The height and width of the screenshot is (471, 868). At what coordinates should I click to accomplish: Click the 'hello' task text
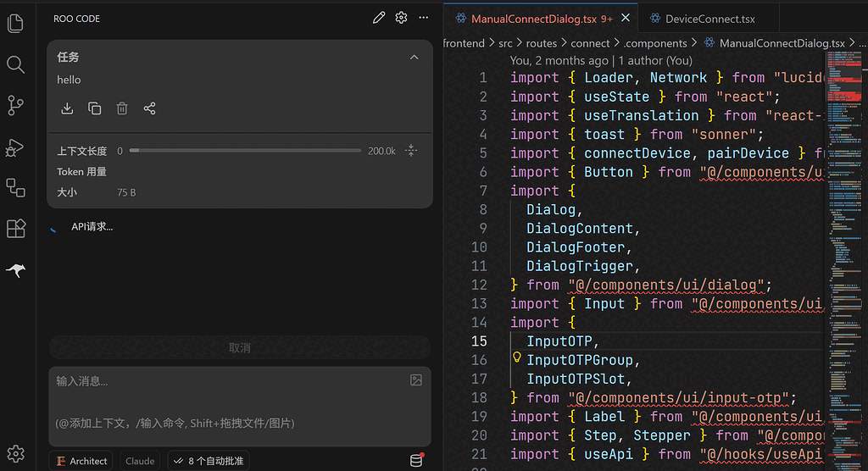(69, 80)
